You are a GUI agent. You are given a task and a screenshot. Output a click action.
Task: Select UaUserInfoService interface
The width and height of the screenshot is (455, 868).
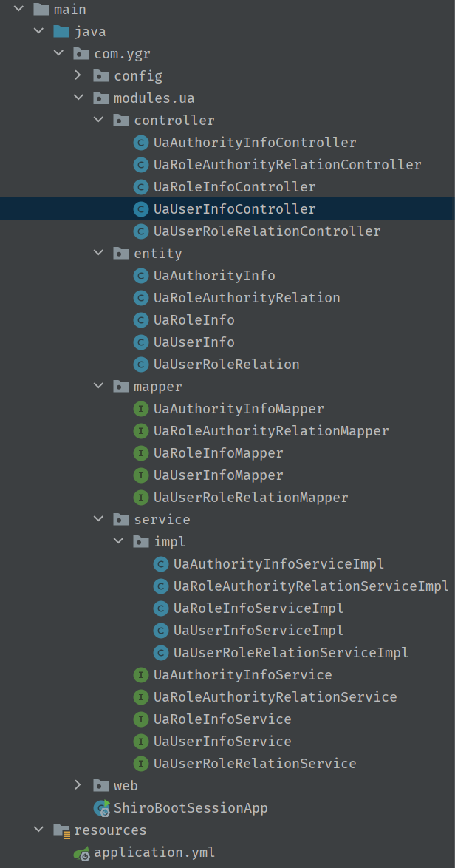click(x=222, y=742)
